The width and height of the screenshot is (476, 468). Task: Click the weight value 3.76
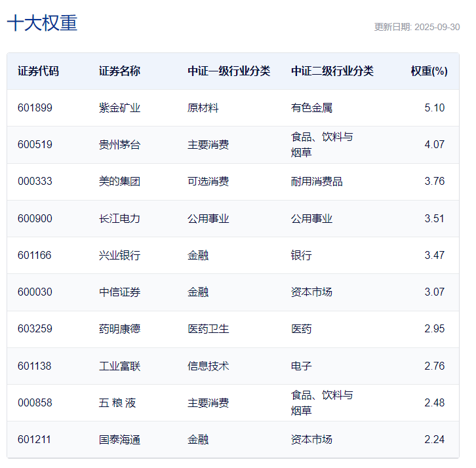(435, 181)
